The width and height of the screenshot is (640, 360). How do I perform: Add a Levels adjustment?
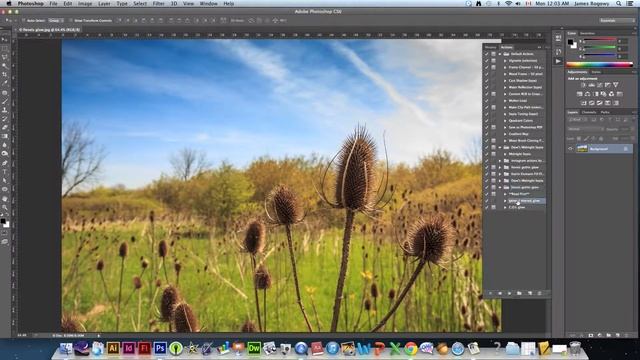point(591,85)
